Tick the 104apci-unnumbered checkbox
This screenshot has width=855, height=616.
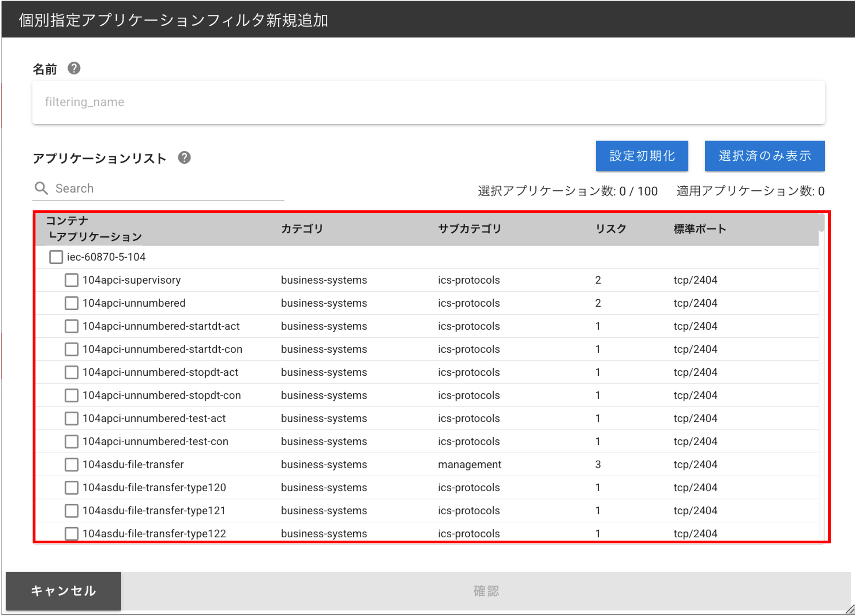71,303
